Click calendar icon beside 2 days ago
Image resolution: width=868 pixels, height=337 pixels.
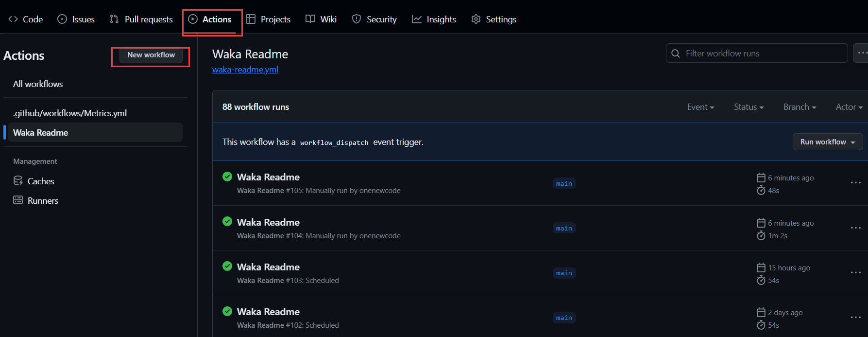tap(761, 312)
